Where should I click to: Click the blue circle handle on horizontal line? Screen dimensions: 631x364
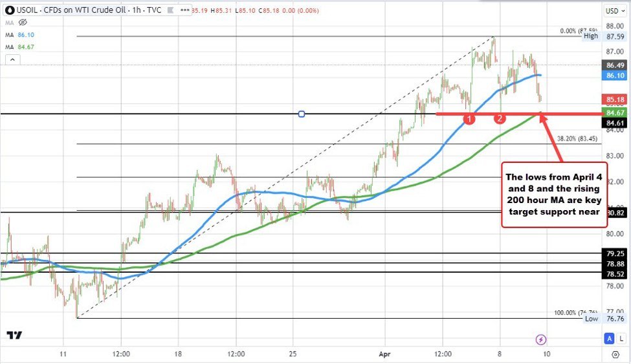(302, 114)
